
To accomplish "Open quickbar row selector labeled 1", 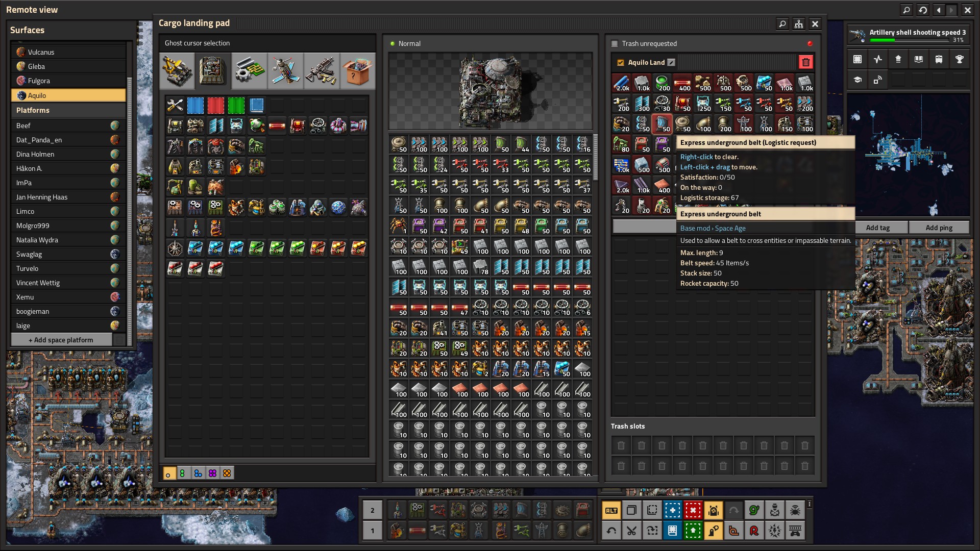I will point(373,531).
